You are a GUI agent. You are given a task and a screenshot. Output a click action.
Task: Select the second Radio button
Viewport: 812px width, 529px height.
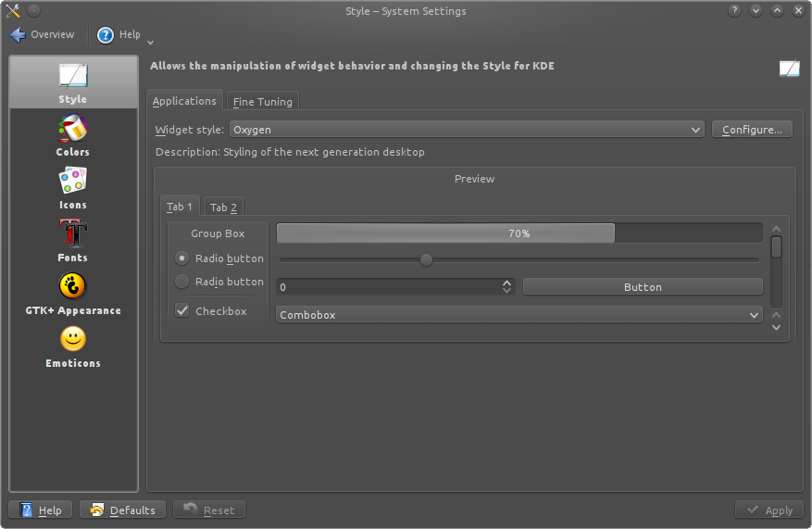pyautogui.click(x=181, y=282)
